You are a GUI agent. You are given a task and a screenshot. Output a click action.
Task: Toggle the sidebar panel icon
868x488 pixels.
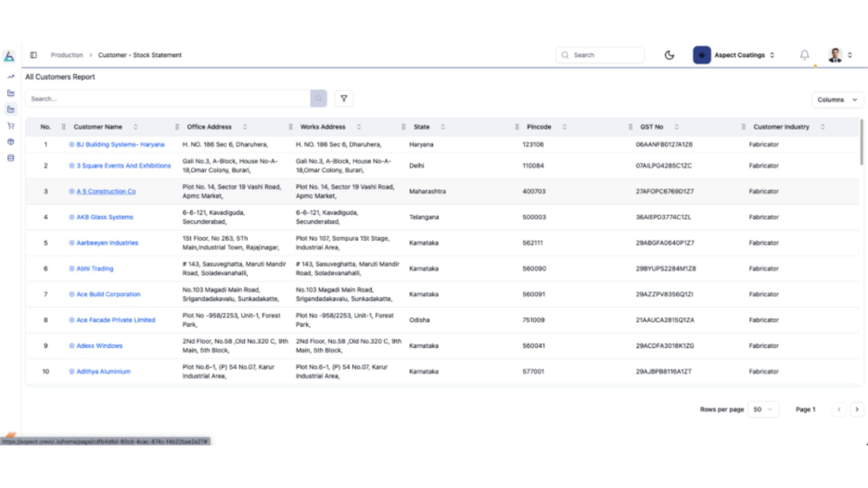[33, 55]
